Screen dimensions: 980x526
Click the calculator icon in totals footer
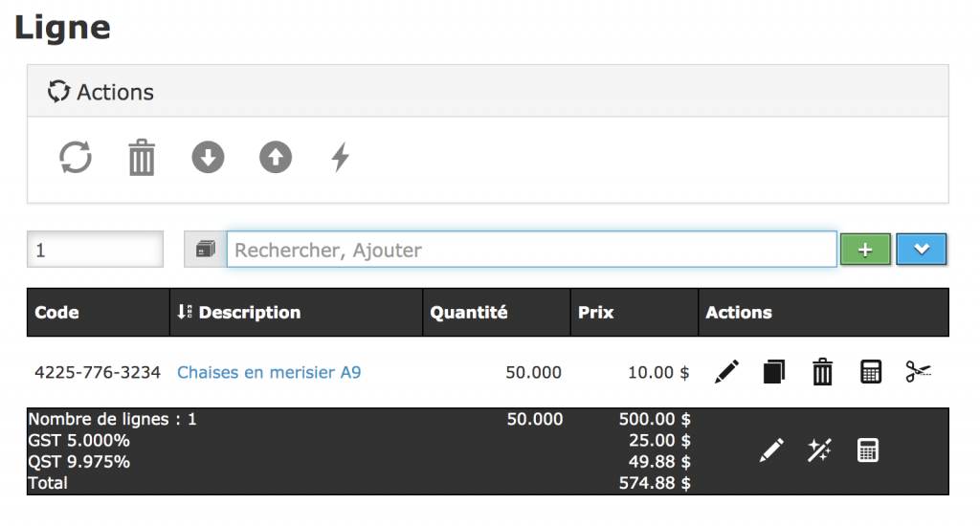point(868,450)
